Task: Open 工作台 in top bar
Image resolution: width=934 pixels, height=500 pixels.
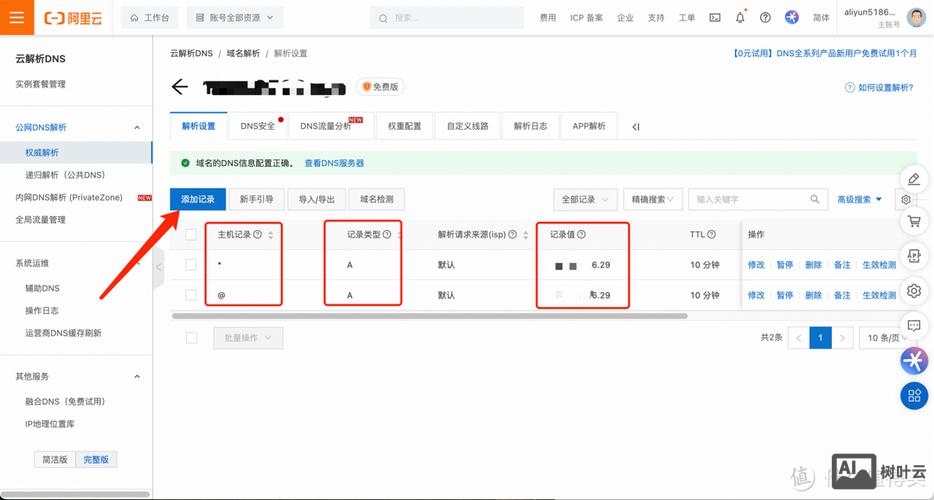Action: 150,18
